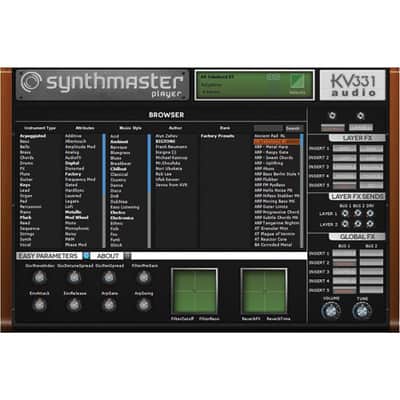
Task: Select Digital in Attributes list
Action: (72, 163)
